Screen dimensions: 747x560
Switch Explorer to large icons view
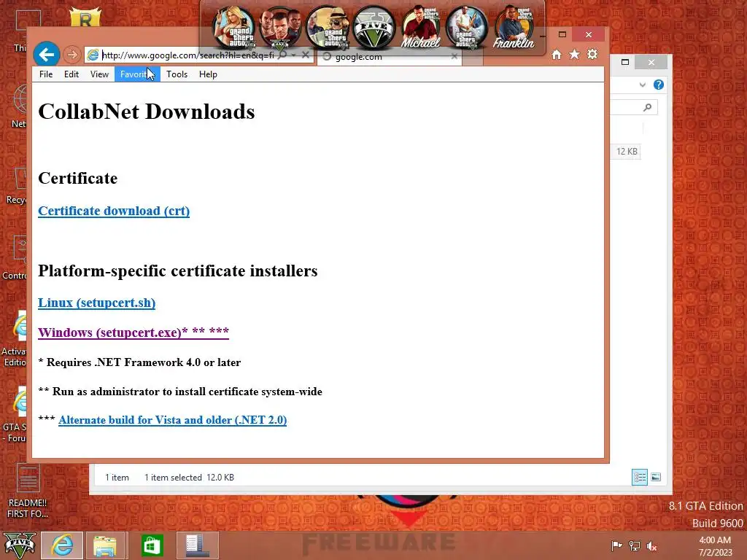pos(656,477)
